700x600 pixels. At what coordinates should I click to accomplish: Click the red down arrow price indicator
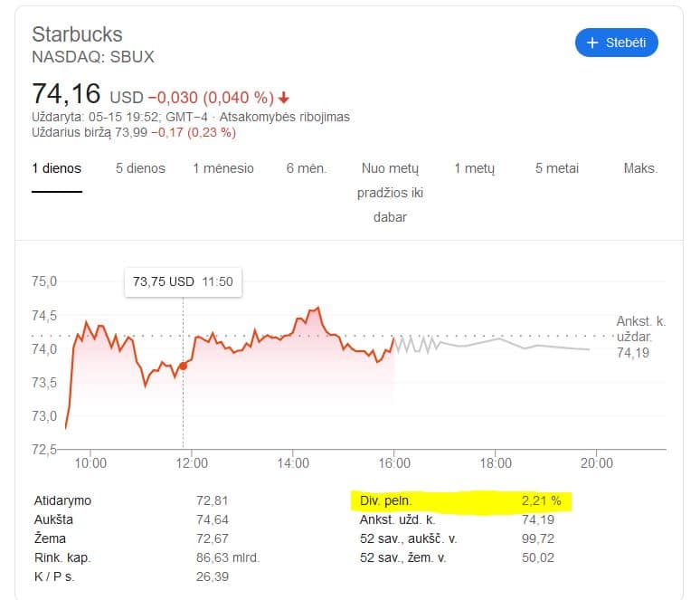click(x=283, y=98)
